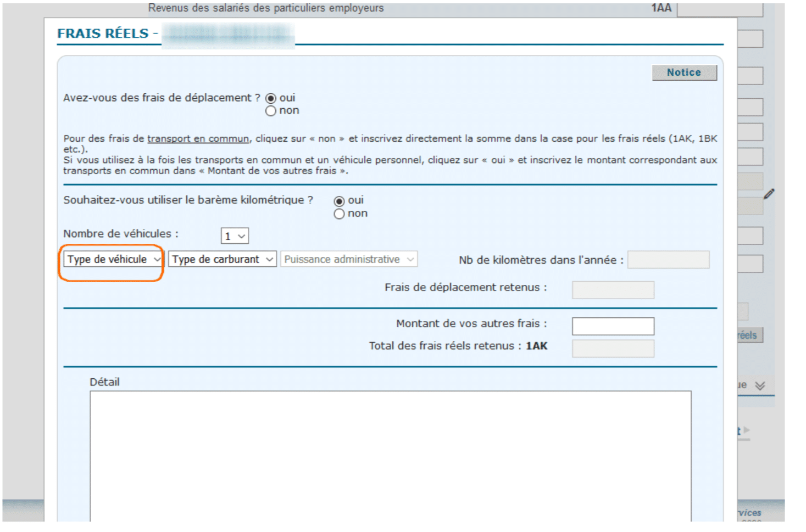Click the partially hidden 'réels' button
The image size is (806, 532).
pos(750,335)
